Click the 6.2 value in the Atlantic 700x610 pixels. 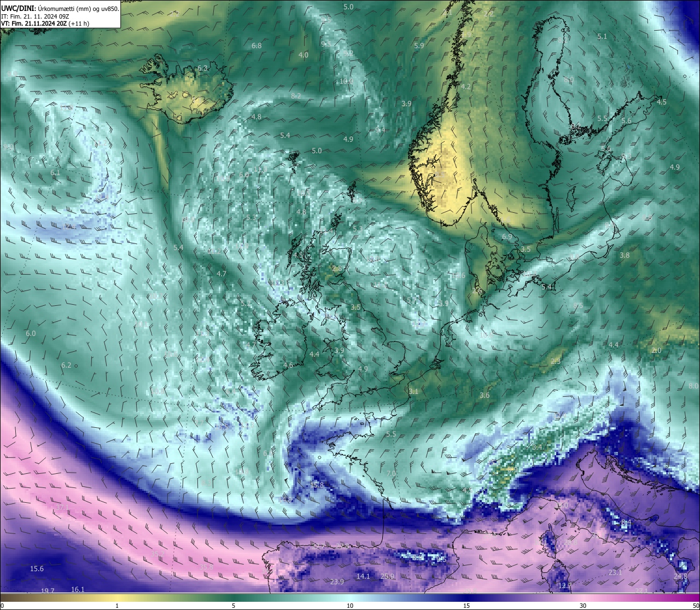pyautogui.click(x=66, y=365)
